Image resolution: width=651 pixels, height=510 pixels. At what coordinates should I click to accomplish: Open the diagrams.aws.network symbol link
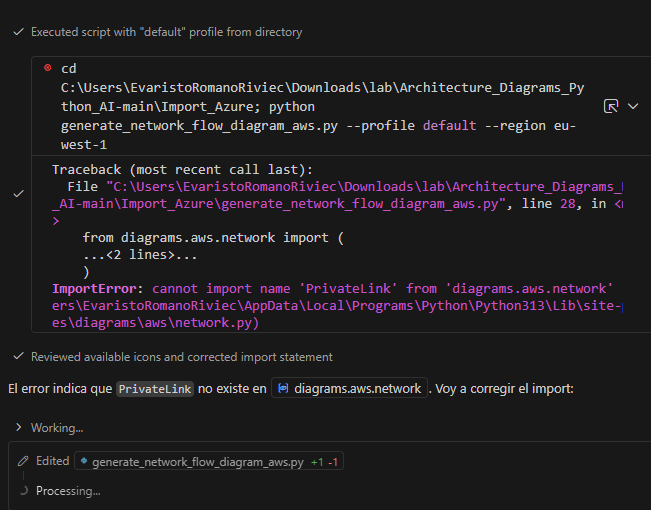(357, 389)
